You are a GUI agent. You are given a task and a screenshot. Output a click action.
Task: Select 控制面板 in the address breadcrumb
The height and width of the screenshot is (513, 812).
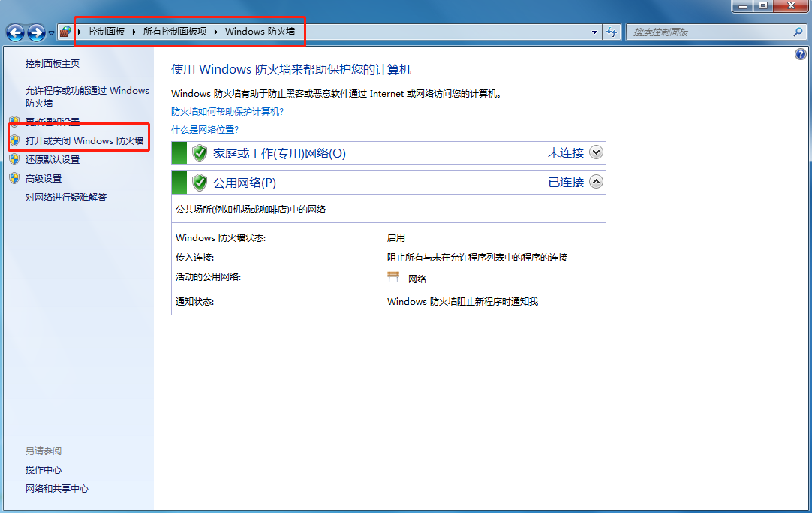click(x=106, y=32)
